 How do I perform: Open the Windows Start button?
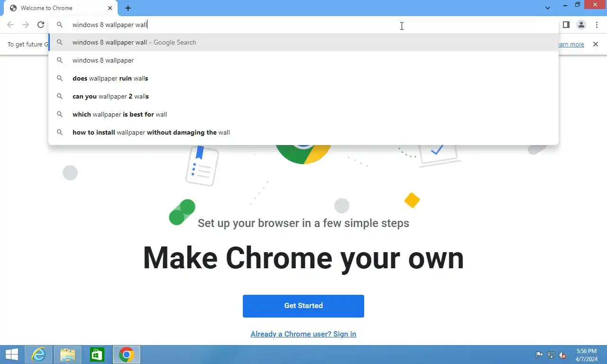(x=11, y=355)
